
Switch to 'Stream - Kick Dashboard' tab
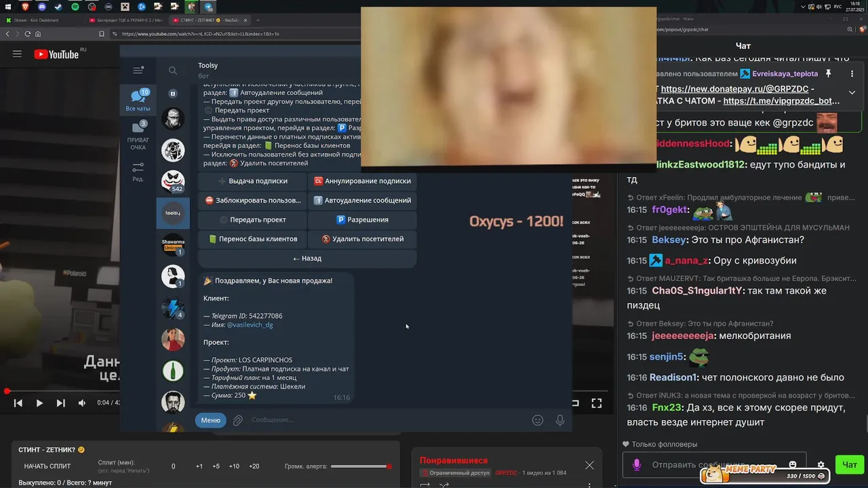pyautogui.click(x=41, y=20)
